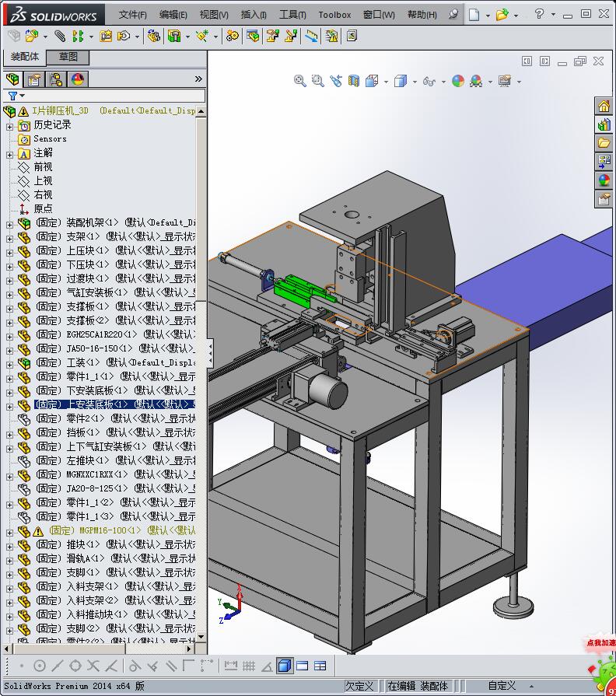Expand the 注解 tree node
The image size is (616, 696).
(x=10, y=155)
